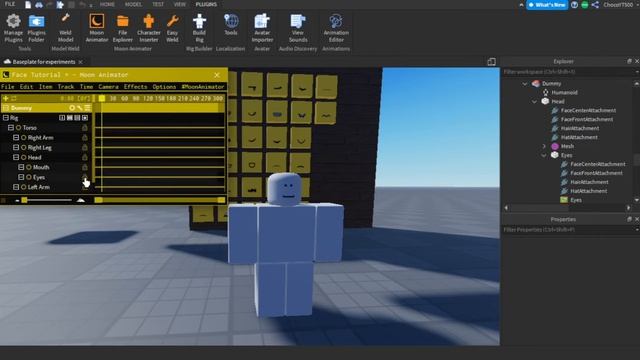This screenshot has width=640, height=360.
Task: Click frame 120 on timeline ruler
Action: 147,98
